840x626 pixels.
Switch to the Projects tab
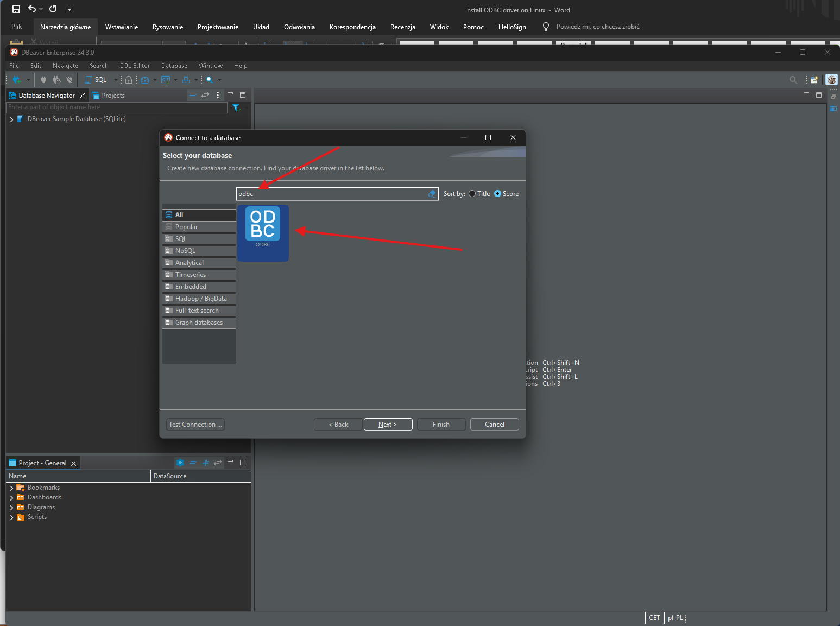109,96
